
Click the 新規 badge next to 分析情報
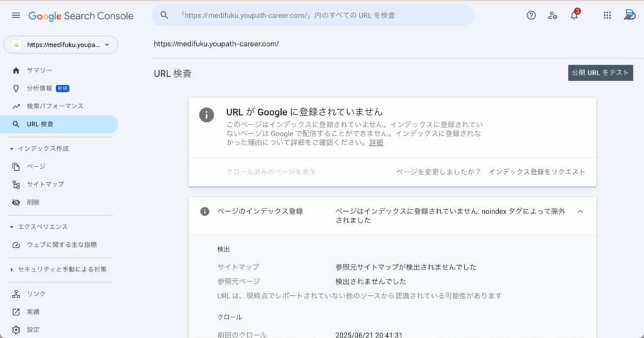pos(62,89)
